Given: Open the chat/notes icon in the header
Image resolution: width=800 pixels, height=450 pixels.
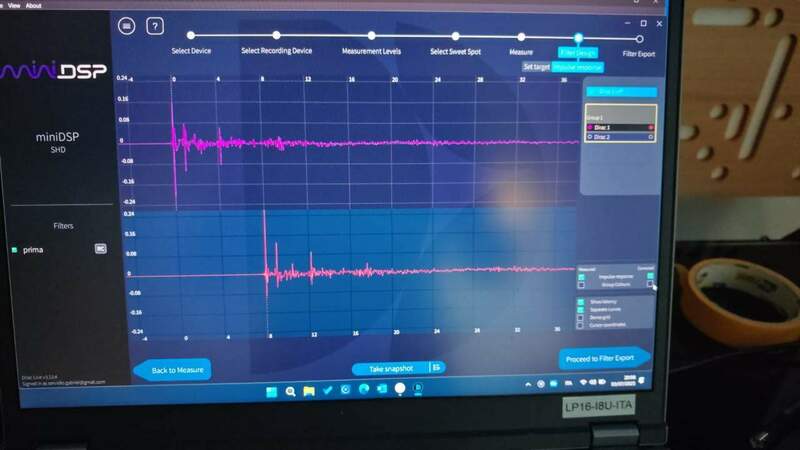Looking at the screenshot, I should 126,26.
